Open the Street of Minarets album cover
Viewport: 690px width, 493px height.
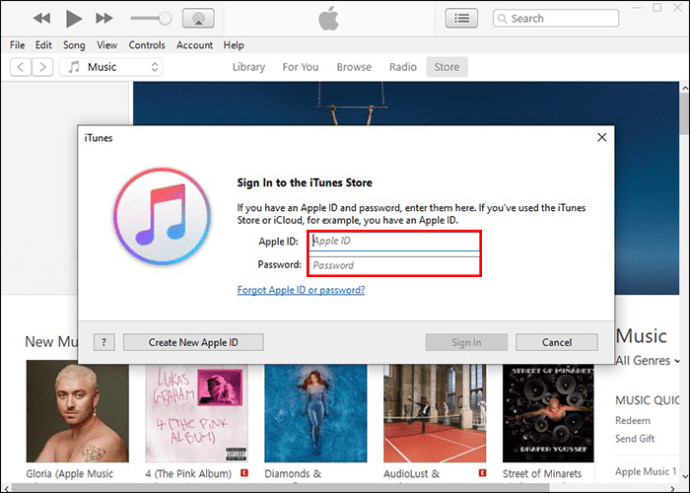(548, 413)
